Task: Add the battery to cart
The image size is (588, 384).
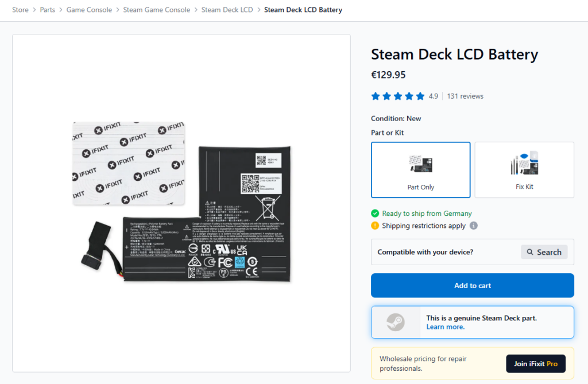Action: point(473,285)
